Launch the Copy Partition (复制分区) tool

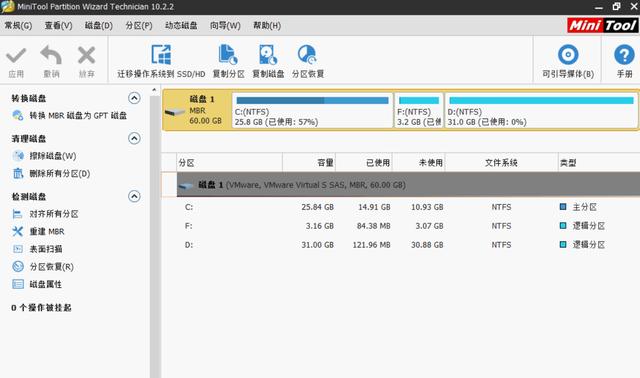pyautogui.click(x=228, y=61)
